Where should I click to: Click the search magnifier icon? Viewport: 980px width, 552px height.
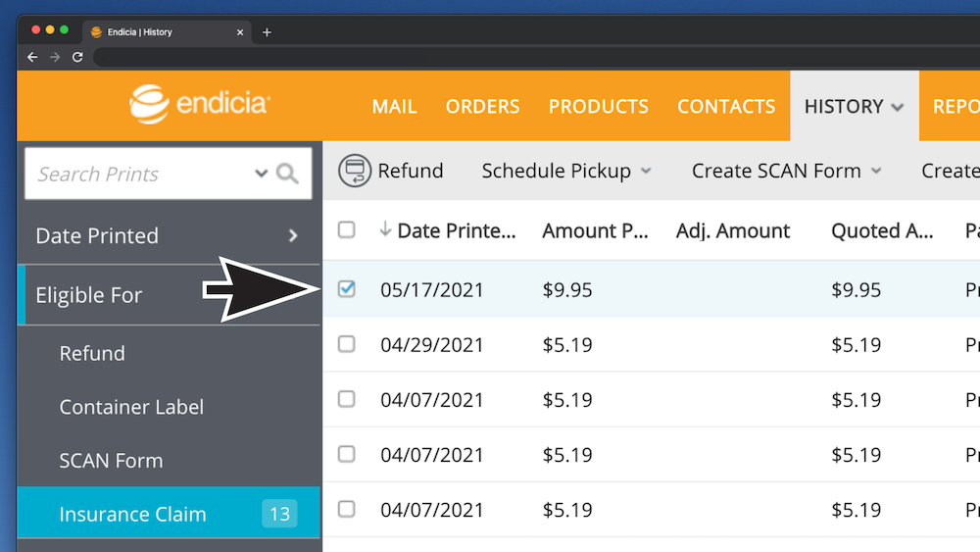click(x=287, y=174)
